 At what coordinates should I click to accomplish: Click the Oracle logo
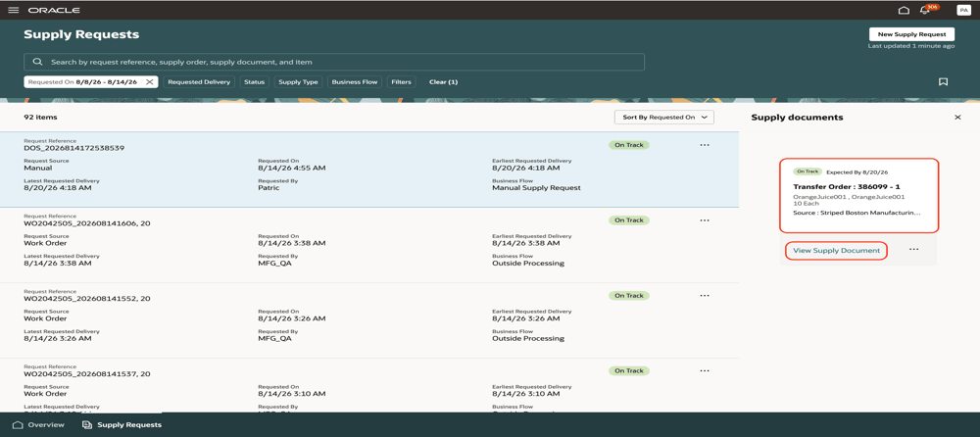point(54,10)
